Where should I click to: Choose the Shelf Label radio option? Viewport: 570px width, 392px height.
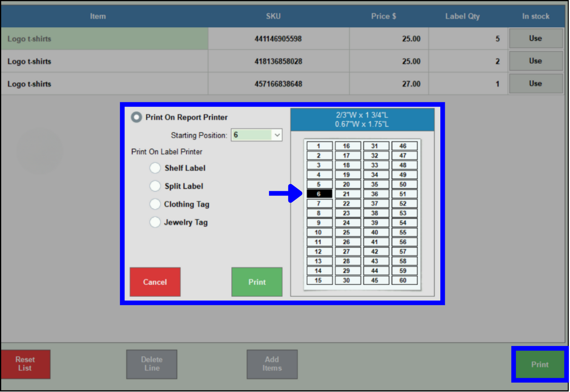155,168
